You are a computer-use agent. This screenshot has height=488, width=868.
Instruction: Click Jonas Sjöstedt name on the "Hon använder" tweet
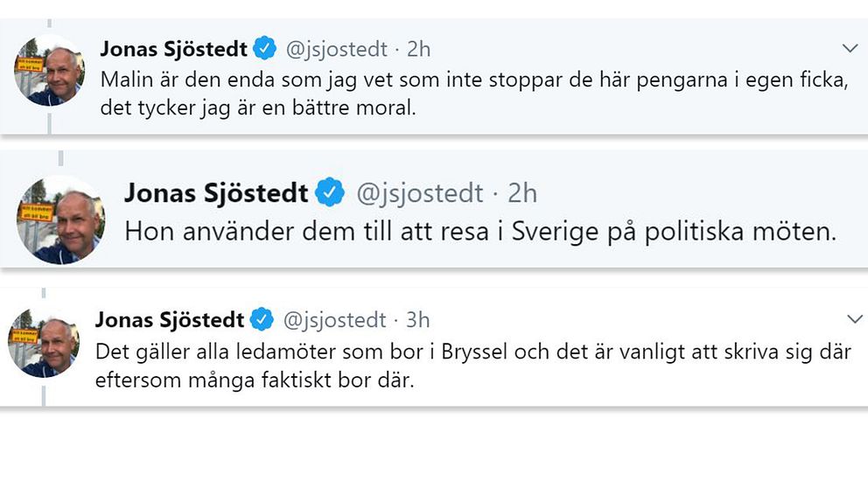click(216, 192)
